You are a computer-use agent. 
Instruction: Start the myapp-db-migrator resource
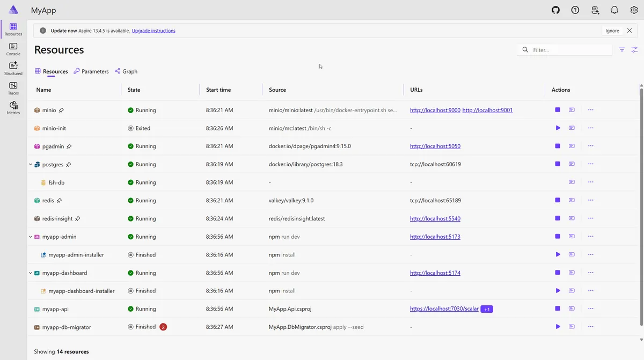[558, 327]
